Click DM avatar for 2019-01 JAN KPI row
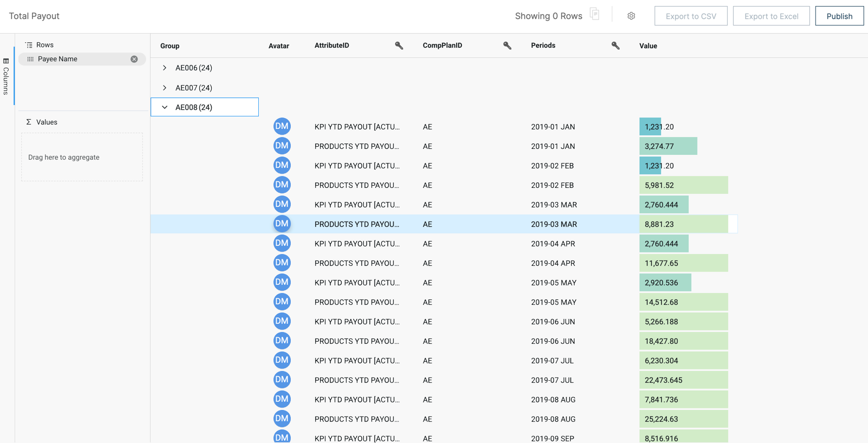This screenshot has height=443, width=868. 282,127
